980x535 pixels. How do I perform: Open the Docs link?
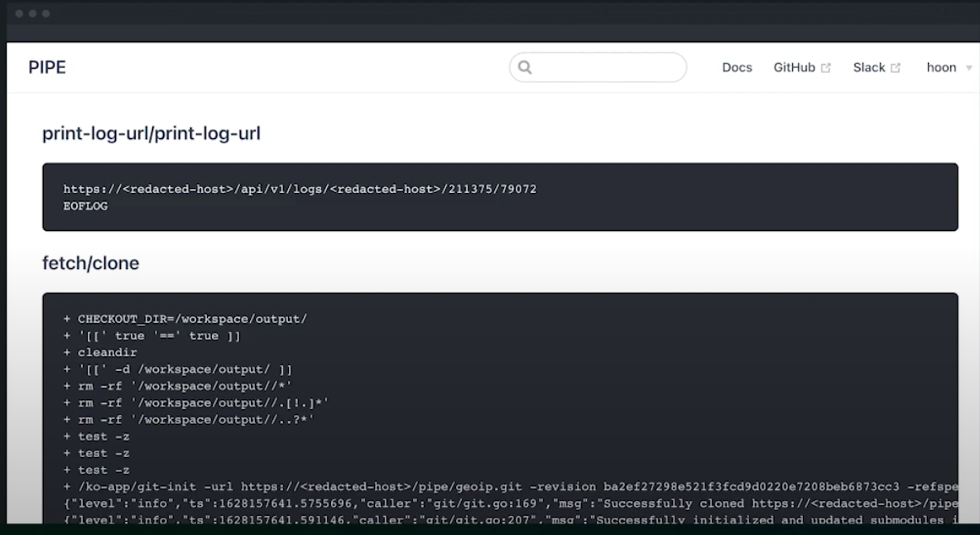point(737,68)
